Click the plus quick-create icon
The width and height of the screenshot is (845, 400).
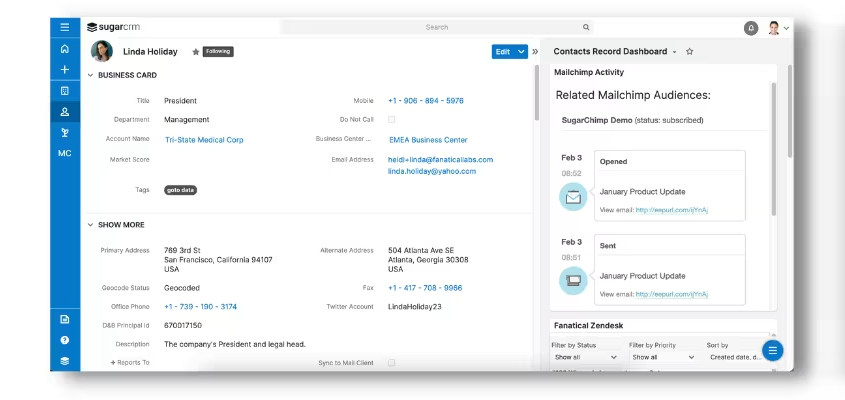coord(65,70)
